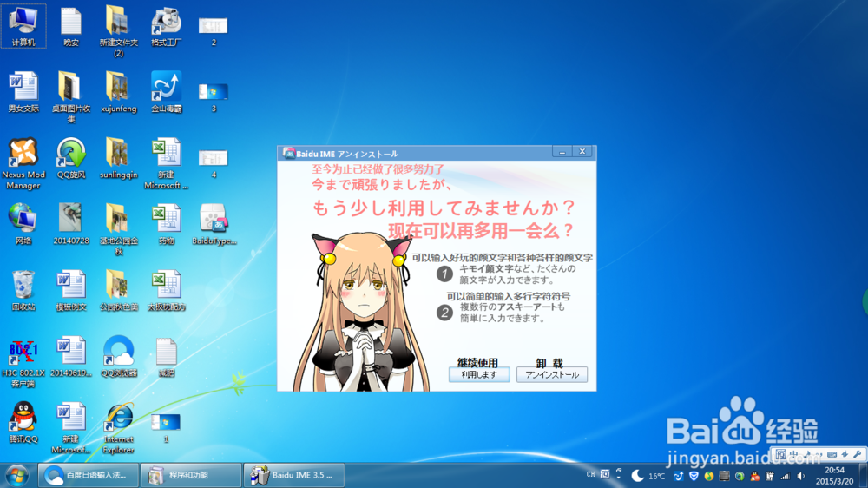Viewport: 868px width, 488px height.
Task: Select the image thumbnail named 1
Action: click(166, 427)
